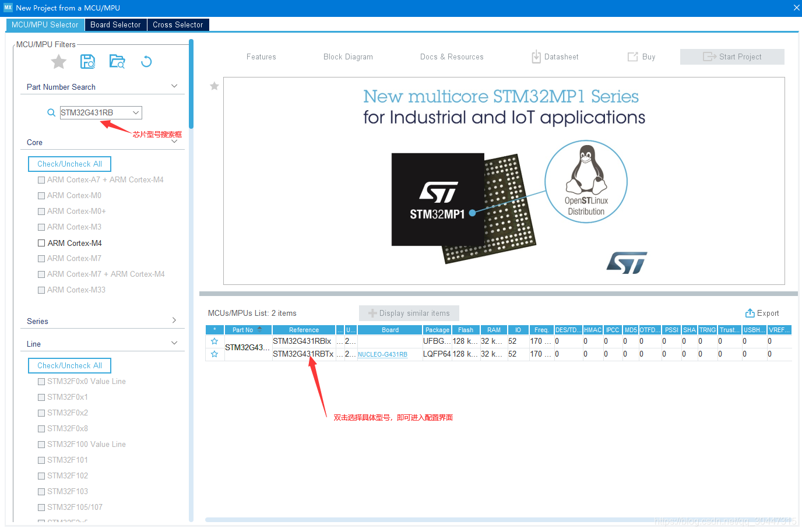Tick ARM Cortex-M3 checkbox

tap(41, 227)
